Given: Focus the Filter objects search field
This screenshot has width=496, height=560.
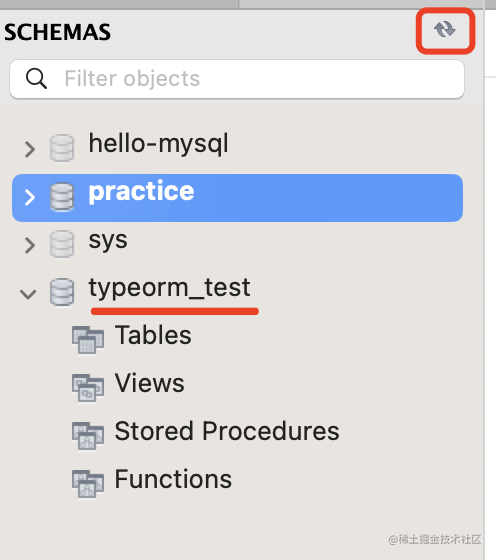Looking at the screenshot, I should [237, 79].
